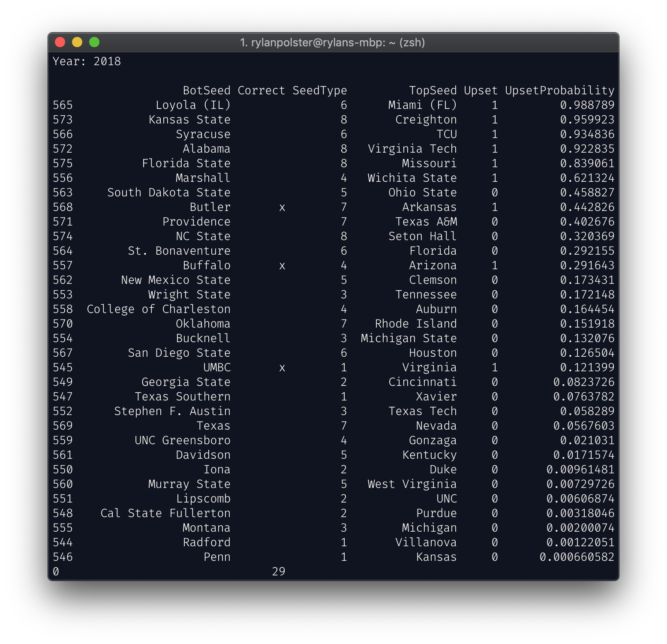Select 'New Mexico State'
The width and height of the screenshot is (667, 644).
(x=176, y=280)
